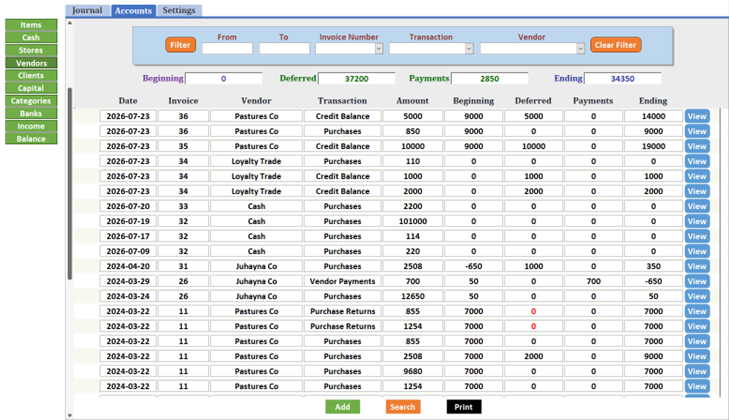The image size is (729, 420).
Task: Click the To date input field
Action: click(284, 48)
